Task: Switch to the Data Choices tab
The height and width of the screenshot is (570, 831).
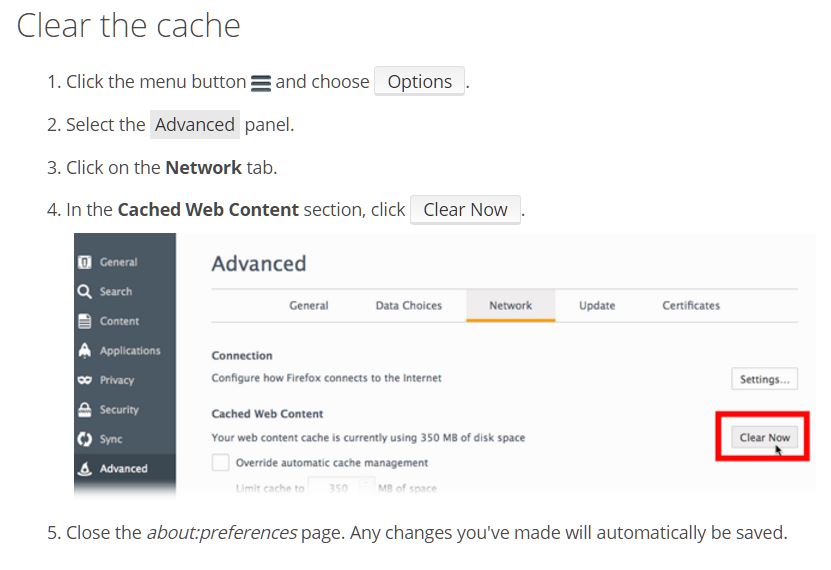Action: [408, 305]
